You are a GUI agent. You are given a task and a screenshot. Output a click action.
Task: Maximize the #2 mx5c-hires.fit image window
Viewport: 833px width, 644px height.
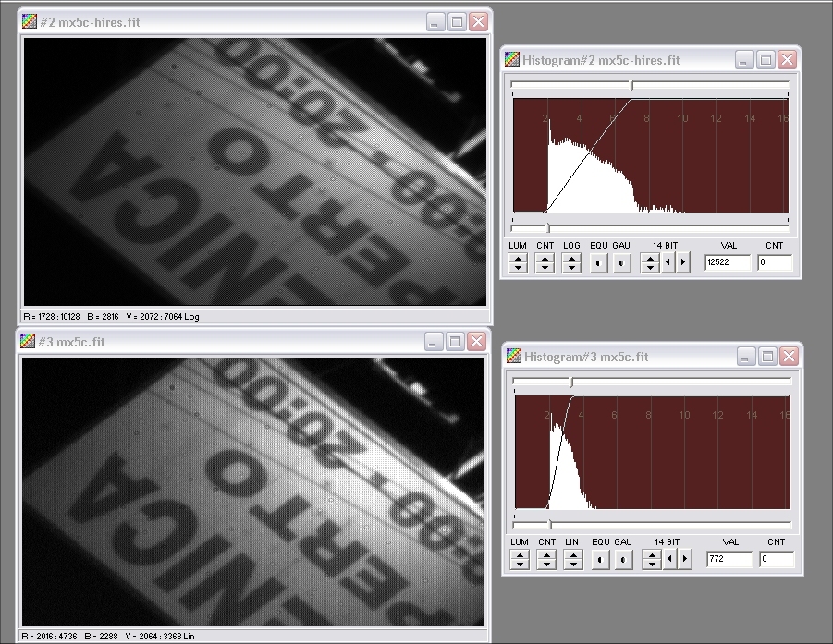coord(457,22)
